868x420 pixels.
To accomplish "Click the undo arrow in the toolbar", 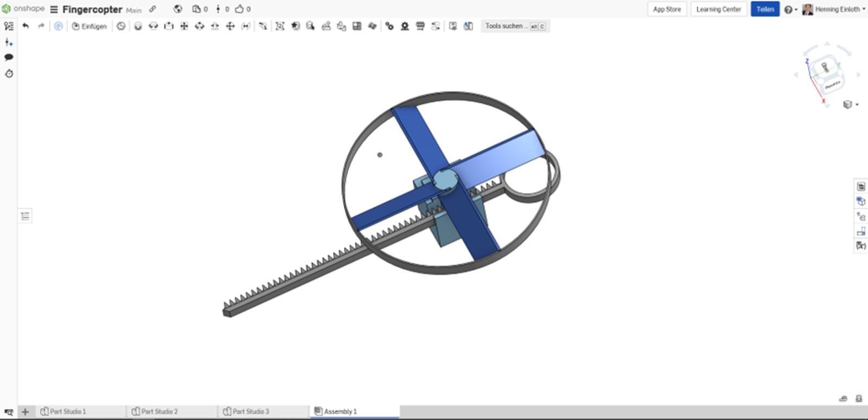I will pos(25,26).
